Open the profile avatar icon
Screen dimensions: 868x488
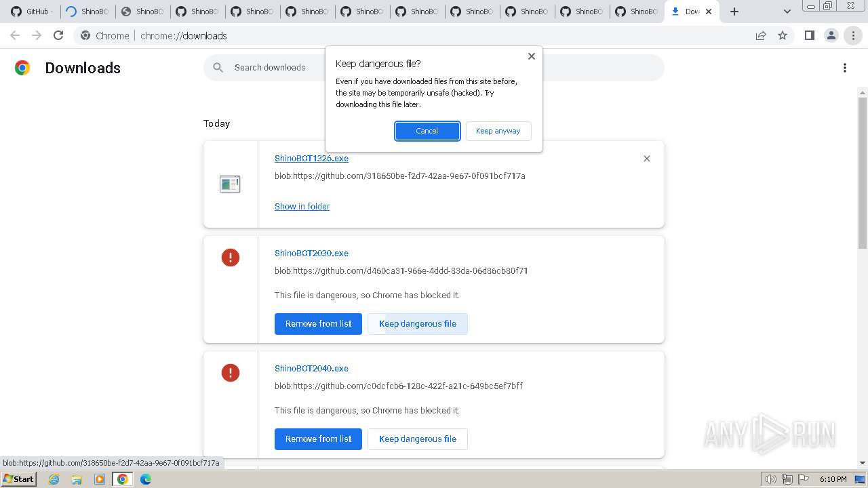[x=831, y=35]
